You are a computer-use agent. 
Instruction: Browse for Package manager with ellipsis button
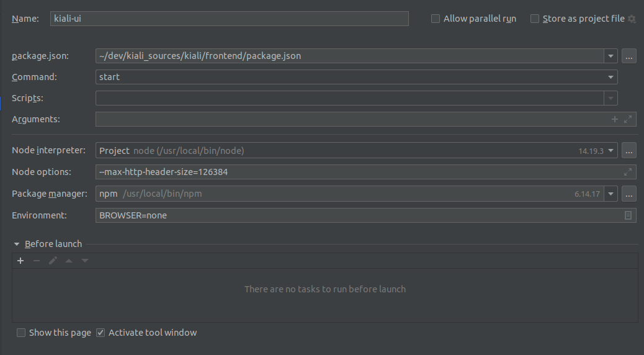[629, 194]
